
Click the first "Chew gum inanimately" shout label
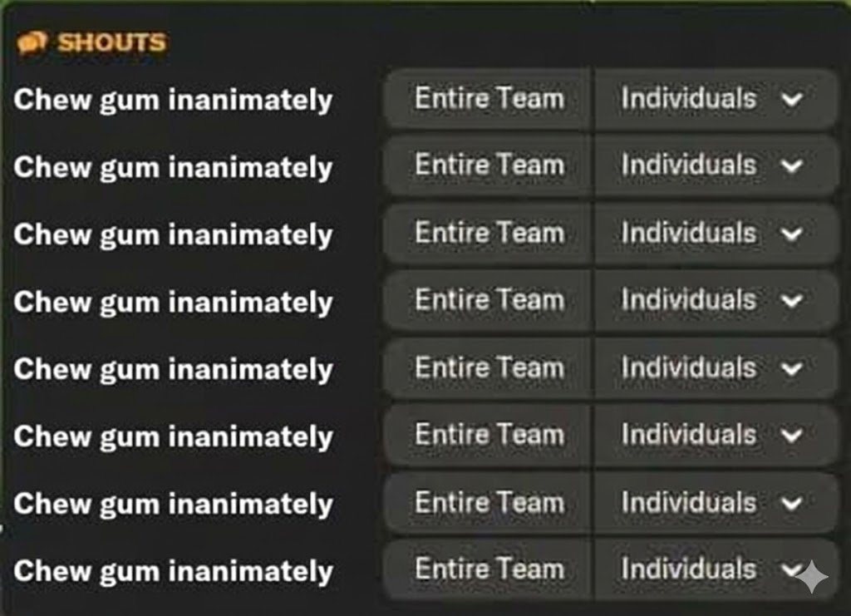pos(173,100)
